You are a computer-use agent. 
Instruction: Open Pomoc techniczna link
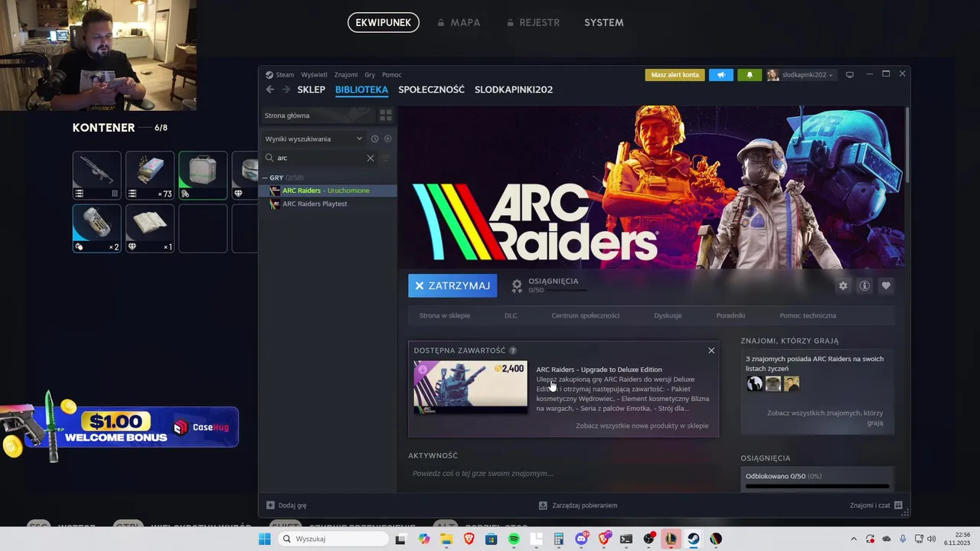[x=808, y=315]
